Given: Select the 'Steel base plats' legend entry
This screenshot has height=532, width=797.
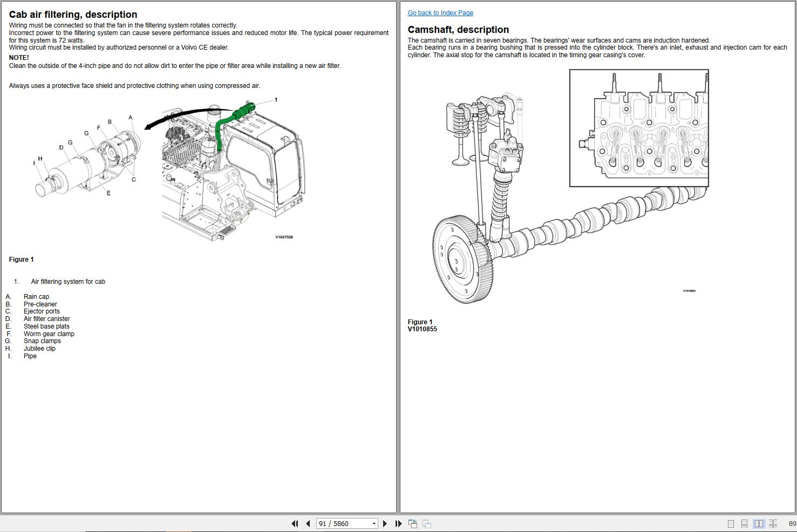Looking at the screenshot, I should pyautogui.click(x=46, y=326).
